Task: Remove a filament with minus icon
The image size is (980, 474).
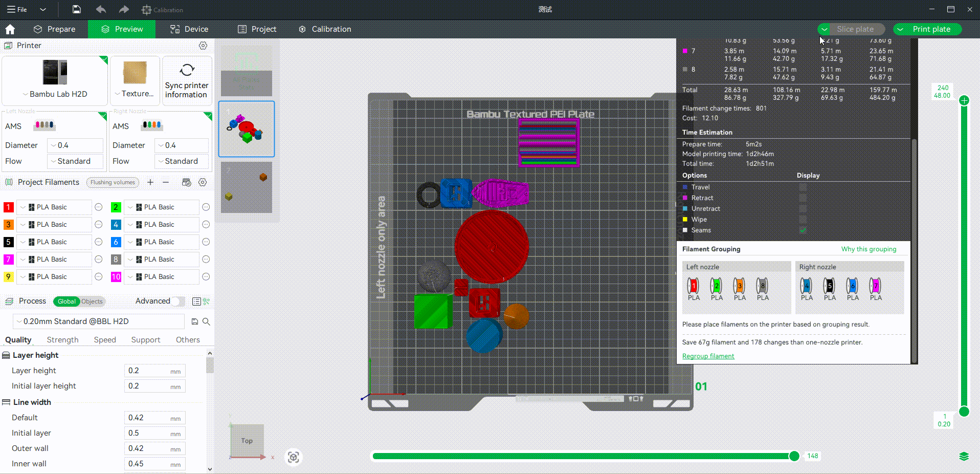Action: 166,182
